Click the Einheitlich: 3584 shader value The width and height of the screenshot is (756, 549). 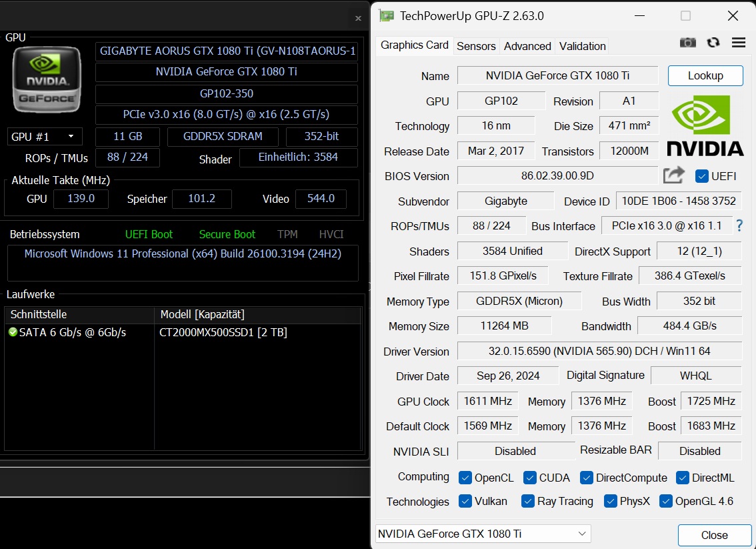tap(299, 157)
